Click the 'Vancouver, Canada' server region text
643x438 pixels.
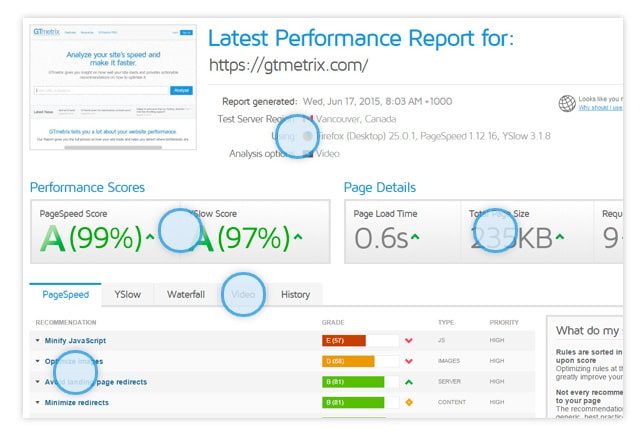click(x=356, y=119)
